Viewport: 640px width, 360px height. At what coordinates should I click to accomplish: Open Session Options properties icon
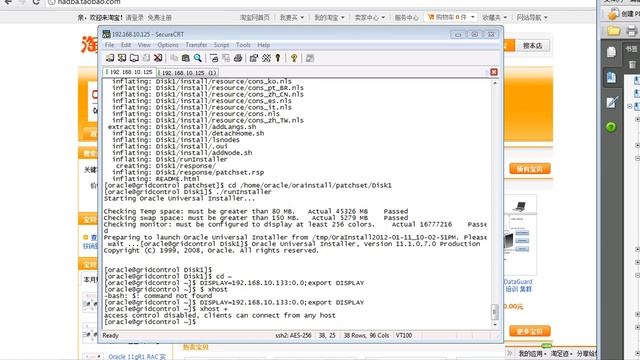pos(254,58)
